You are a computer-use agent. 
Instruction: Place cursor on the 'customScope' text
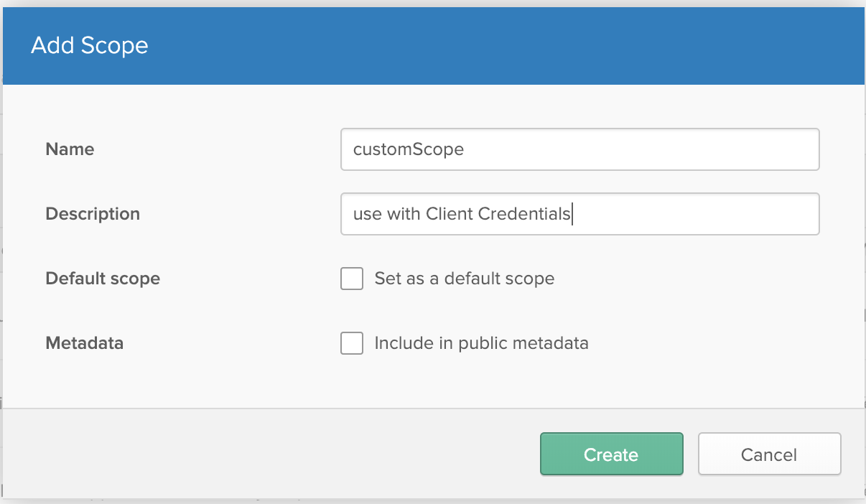pyautogui.click(x=409, y=149)
